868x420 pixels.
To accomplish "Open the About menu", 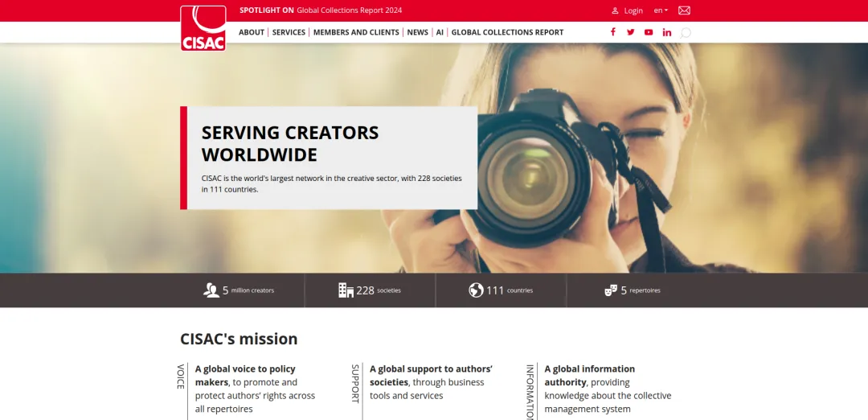I will tap(252, 32).
